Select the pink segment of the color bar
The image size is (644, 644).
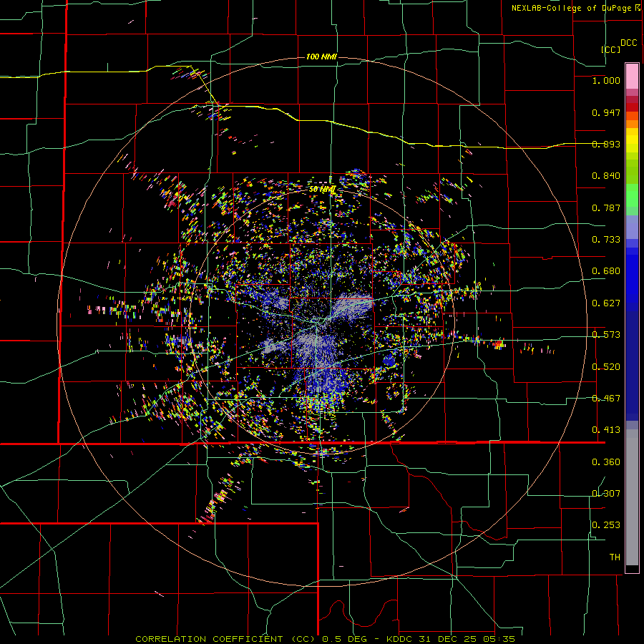click(x=632, y=76)
